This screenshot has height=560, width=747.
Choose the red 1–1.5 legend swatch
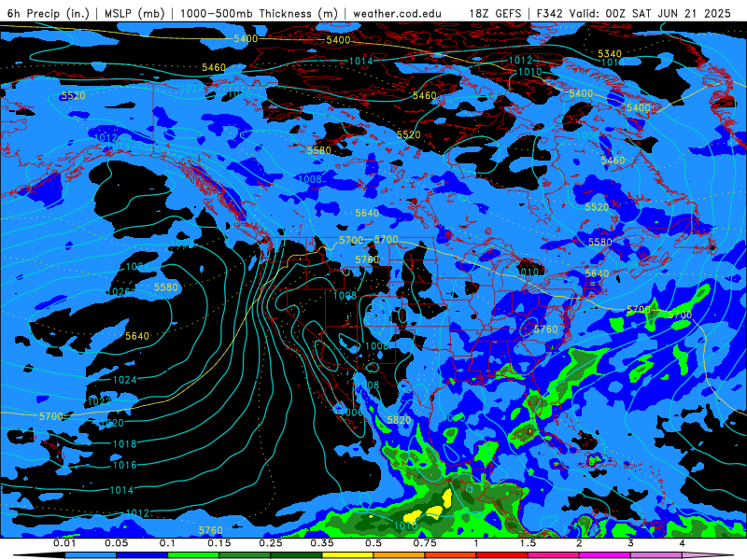point(502,555)
